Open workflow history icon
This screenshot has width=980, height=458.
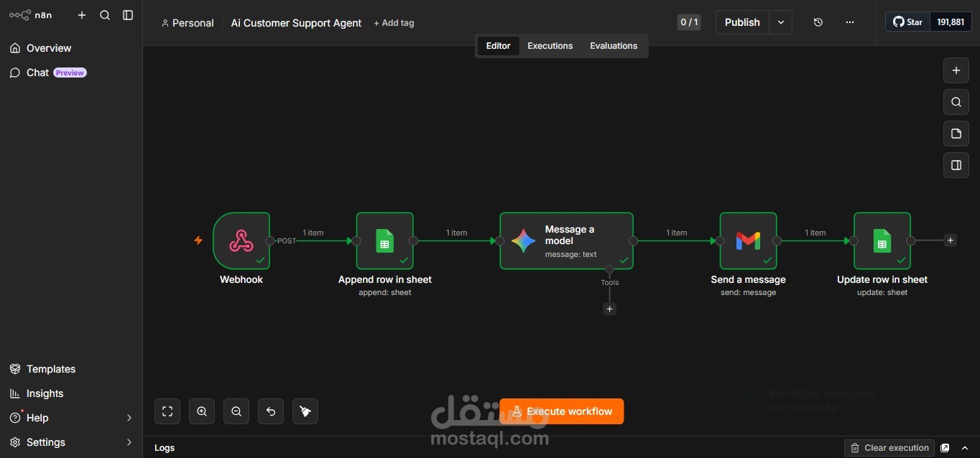818,22
